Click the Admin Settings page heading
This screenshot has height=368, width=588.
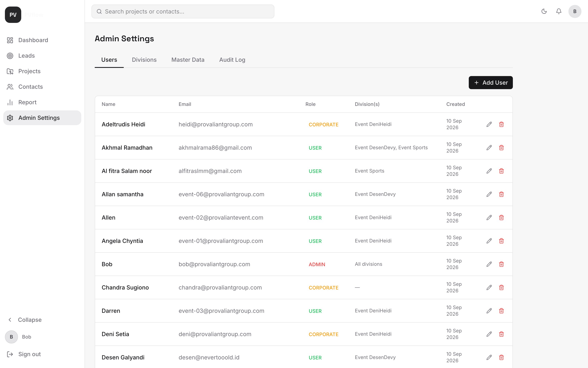coord(124,39)
